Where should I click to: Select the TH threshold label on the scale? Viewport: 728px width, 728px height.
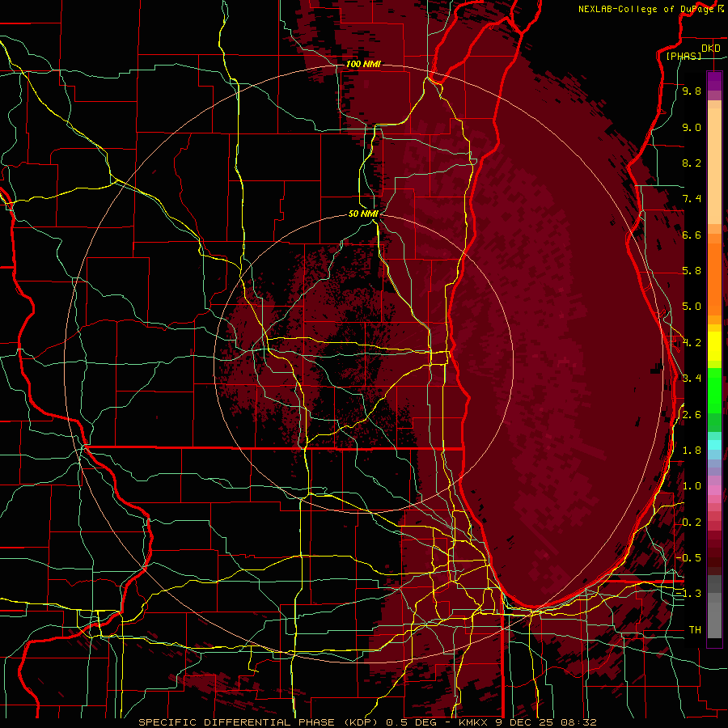pos(695,630)
